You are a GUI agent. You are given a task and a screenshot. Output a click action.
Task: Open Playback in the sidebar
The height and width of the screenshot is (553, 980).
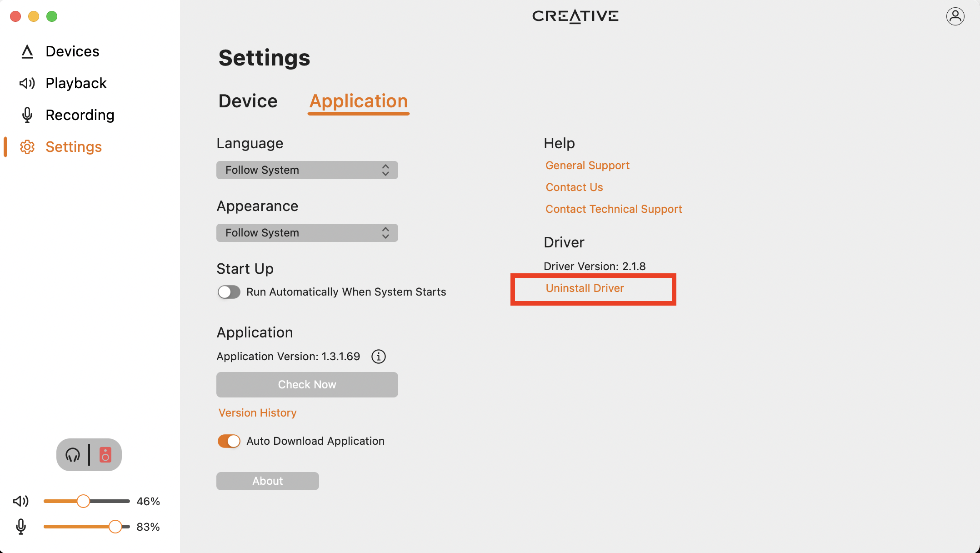pos(76,83)
